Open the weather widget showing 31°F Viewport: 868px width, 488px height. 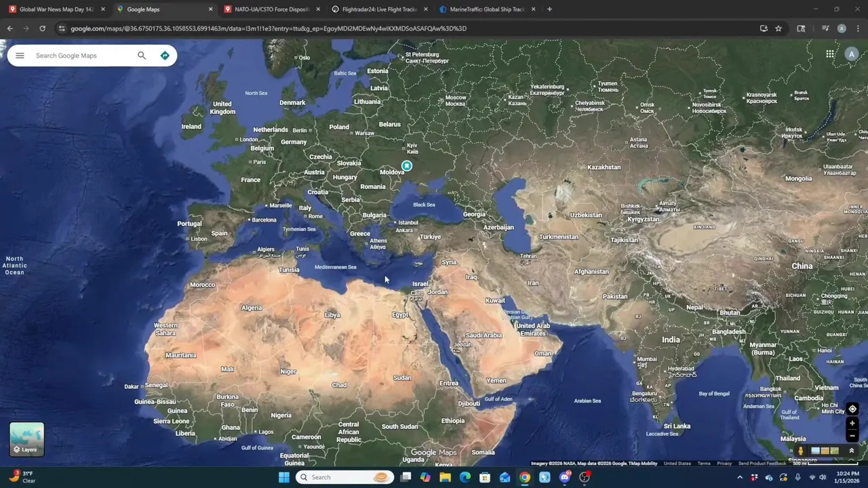[x=22, y=477]
